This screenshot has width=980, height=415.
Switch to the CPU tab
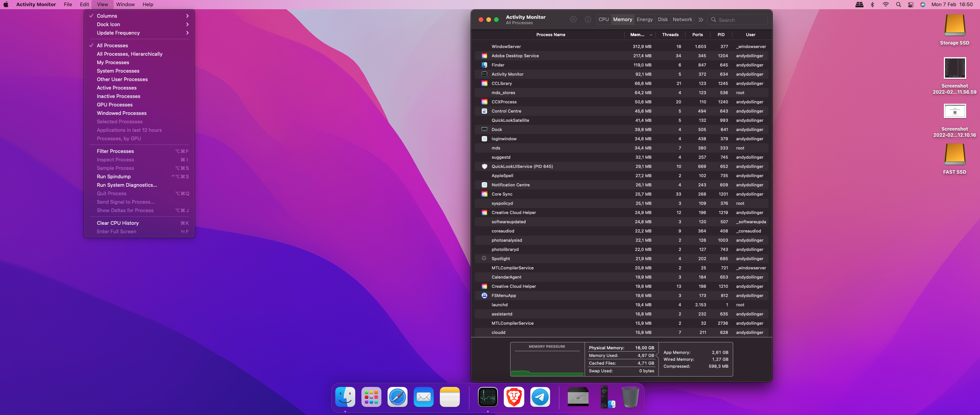[604, 20]
